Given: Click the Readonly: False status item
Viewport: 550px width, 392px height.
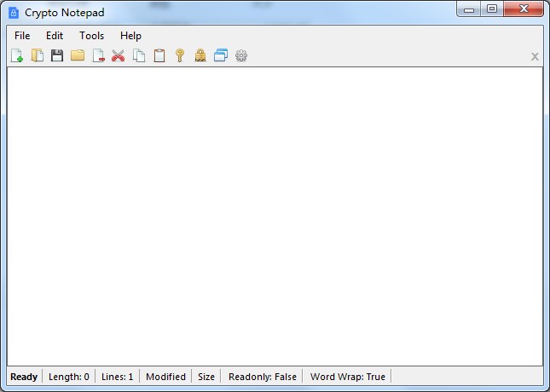Looking at the screenshot, I should [263, 377].
